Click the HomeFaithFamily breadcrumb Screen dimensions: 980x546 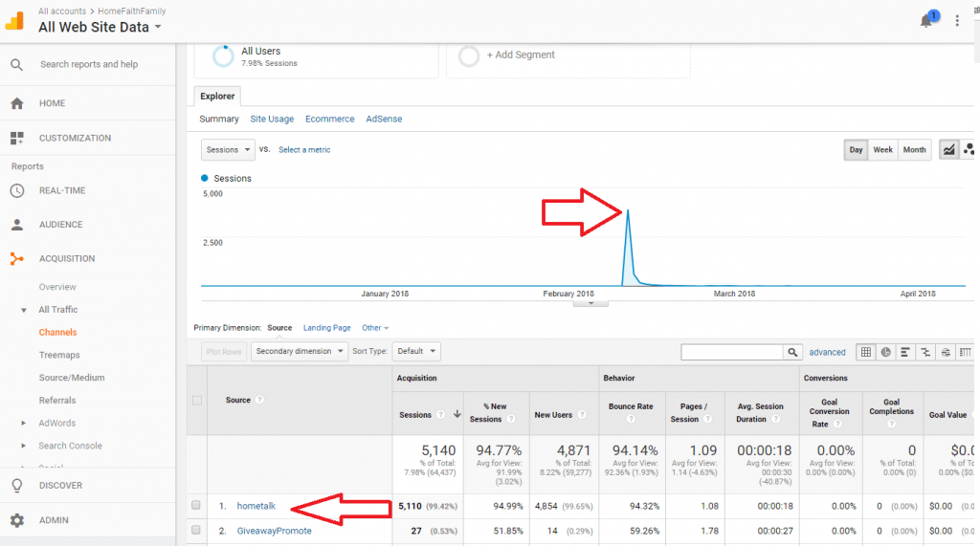pyautogui.click(x=132, y=11)
